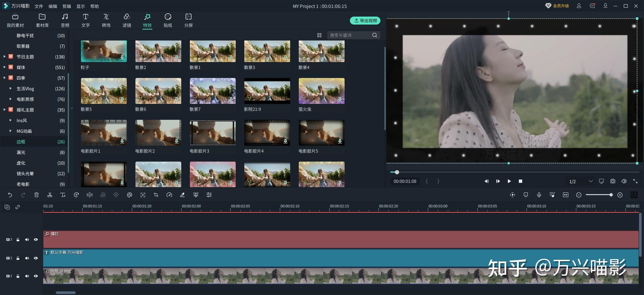
Task: Click the text T tool in timeline toolbar
Action: pos(63,195)
